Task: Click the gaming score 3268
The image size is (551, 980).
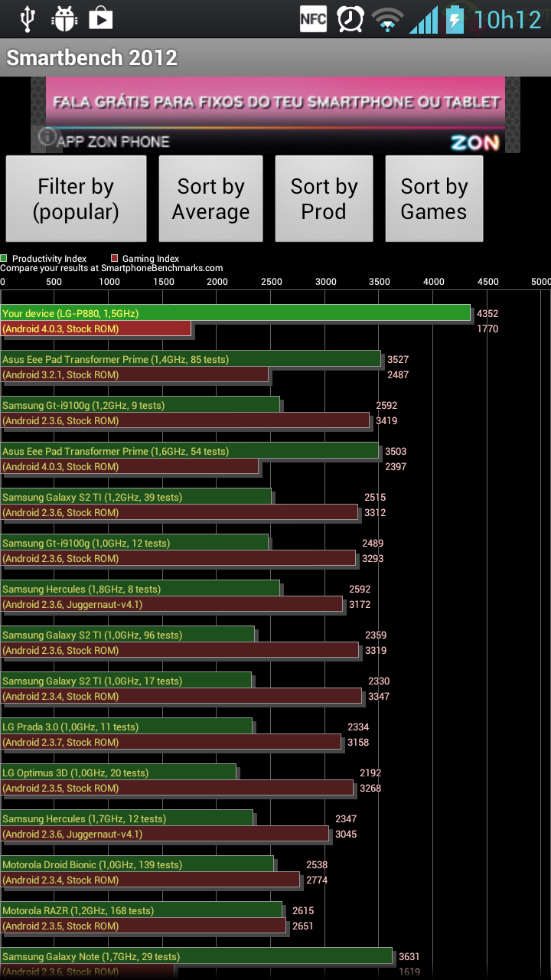Action: tap(370, 789)
